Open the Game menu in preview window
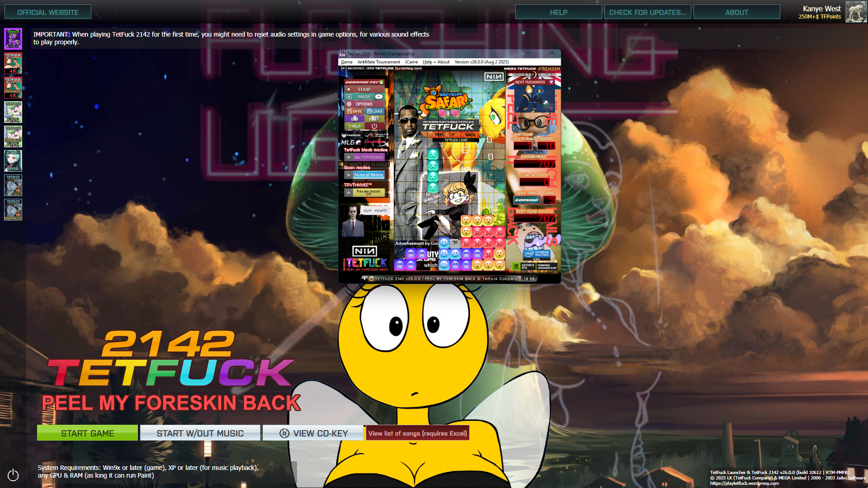 pyautogui.click(x=346, y=62)
